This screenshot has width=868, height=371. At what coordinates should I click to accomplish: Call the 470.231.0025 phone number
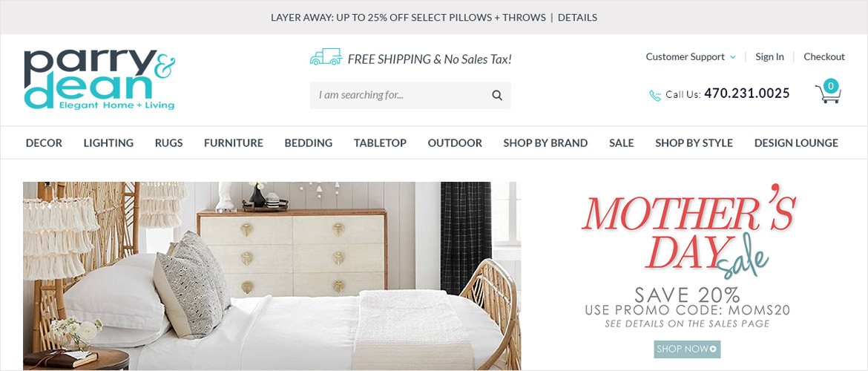[x=747, y=93]
